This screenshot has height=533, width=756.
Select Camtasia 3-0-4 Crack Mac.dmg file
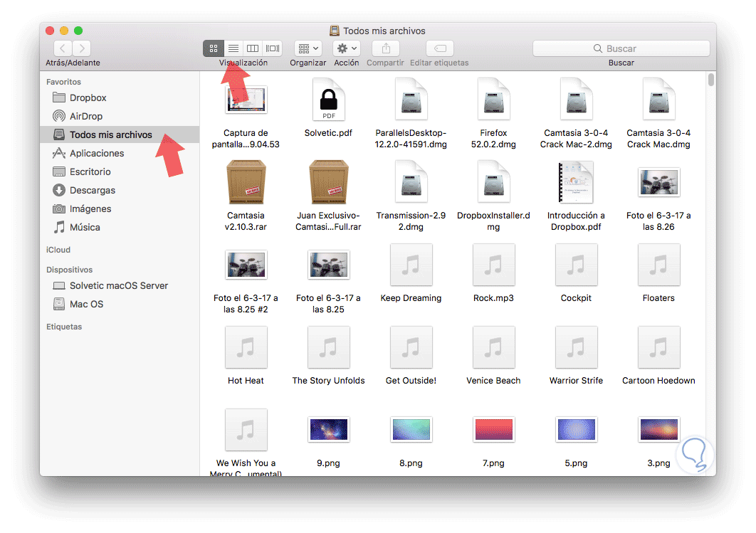658,100
